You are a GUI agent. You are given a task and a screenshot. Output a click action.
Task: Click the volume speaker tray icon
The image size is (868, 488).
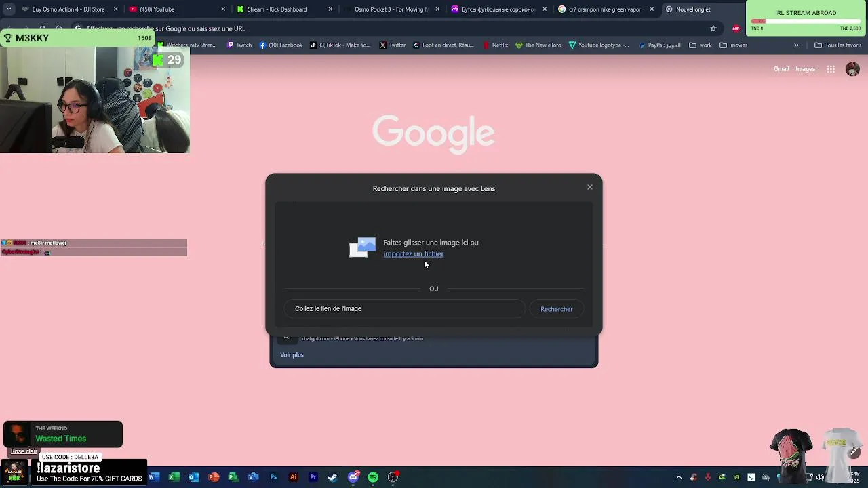click(x=820, y=477)
